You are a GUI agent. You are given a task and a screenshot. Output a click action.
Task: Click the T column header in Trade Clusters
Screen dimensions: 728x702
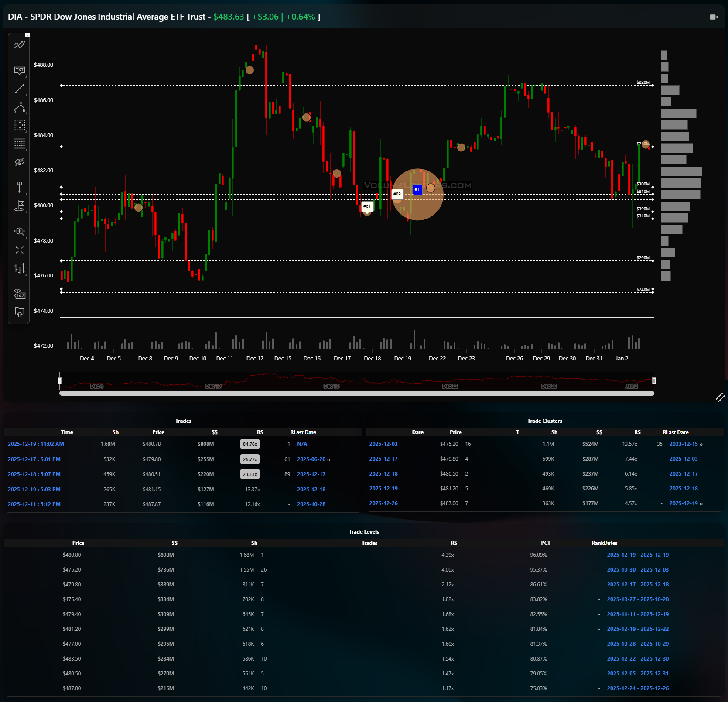(x=517, y=432)
